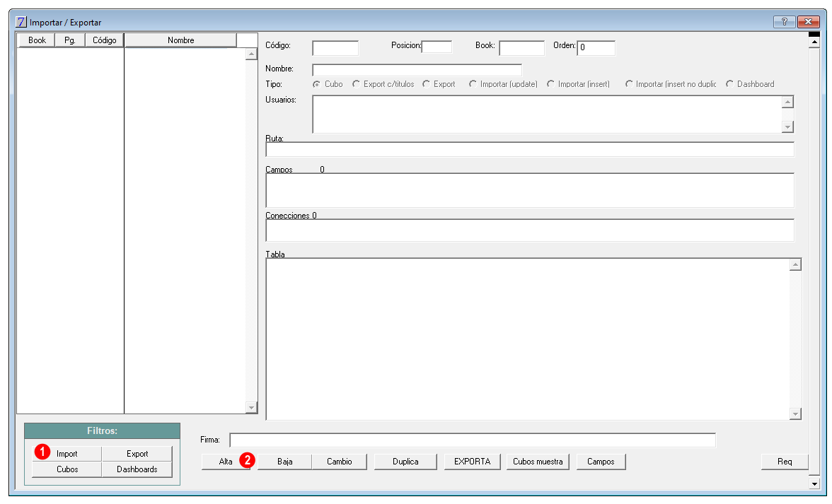Click inside the Campos box
832x504 pixels.
[529, 190]
